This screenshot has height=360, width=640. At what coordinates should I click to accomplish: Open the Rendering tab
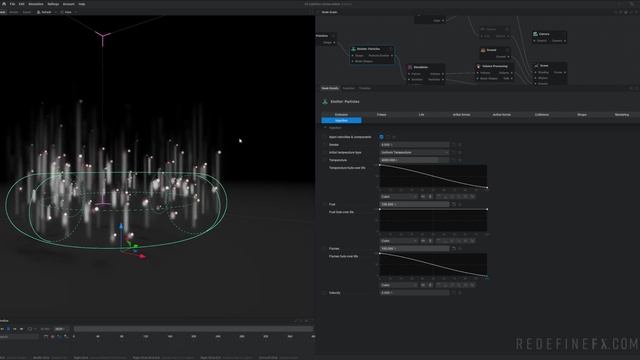622,115
